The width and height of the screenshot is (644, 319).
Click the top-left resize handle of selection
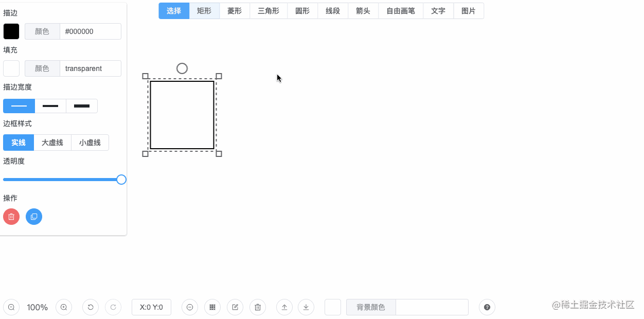point(145,76)
